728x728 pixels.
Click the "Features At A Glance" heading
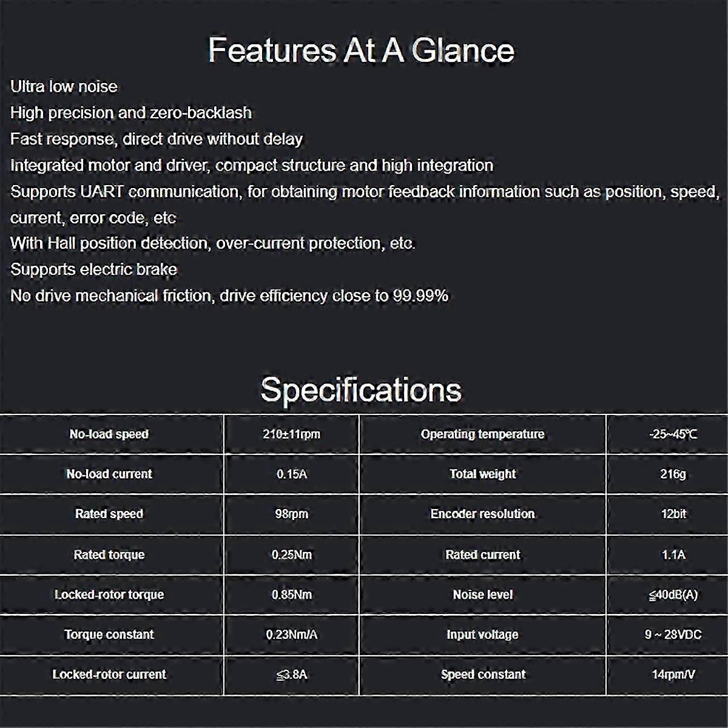pos(361,50)
